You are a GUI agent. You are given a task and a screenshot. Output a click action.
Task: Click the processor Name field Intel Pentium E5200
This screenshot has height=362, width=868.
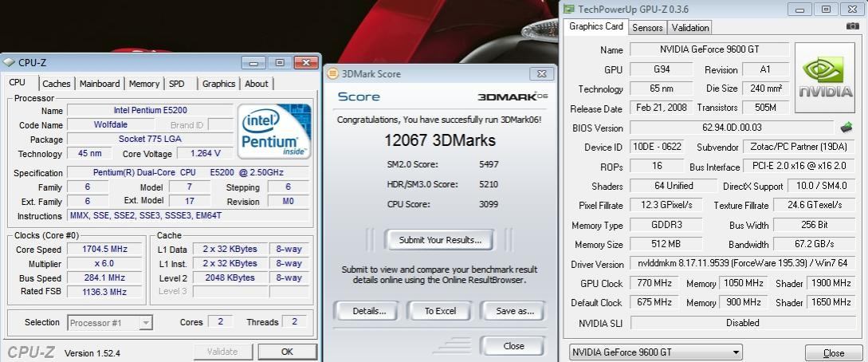coord(150,110)
